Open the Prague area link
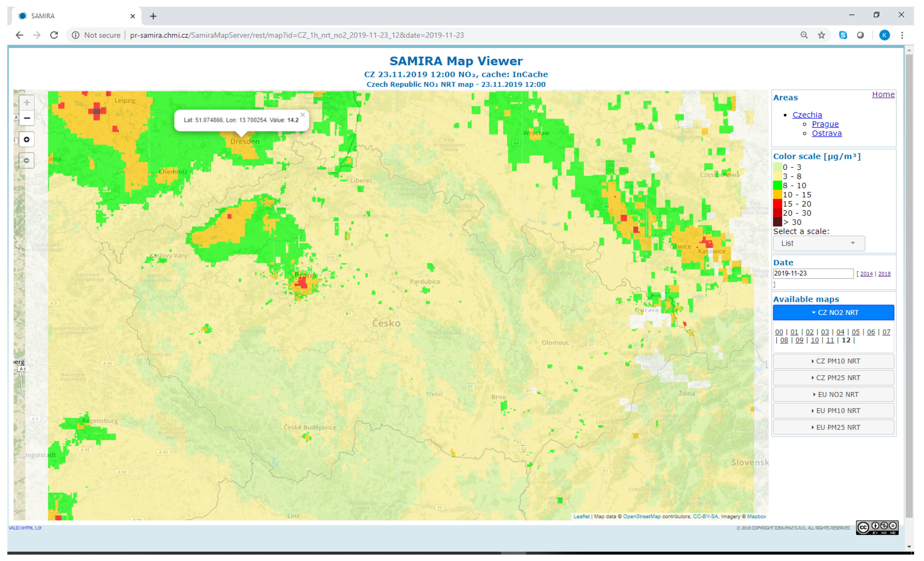Screen dimensions: 924x561 tap(825, 124)
